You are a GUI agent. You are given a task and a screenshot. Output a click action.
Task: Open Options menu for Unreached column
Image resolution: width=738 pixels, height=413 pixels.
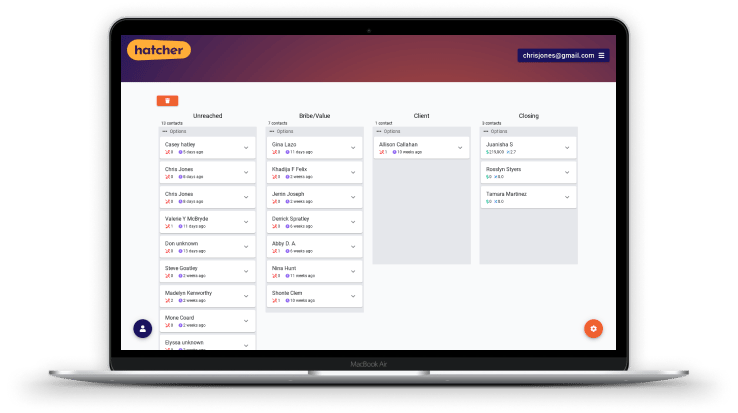pos(175,131)
